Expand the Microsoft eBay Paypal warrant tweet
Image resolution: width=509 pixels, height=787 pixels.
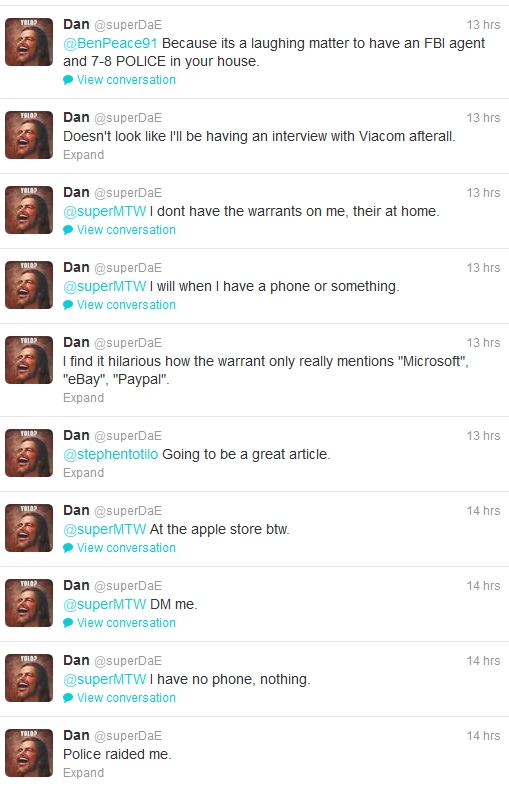(83, 398)
